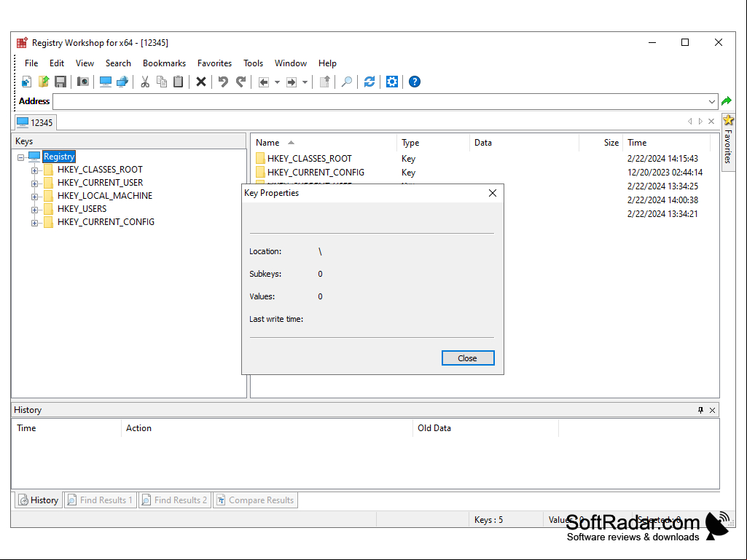Select Registry root in Keys tree
Viewport: 747px width, 560px height.
(59, 157)
